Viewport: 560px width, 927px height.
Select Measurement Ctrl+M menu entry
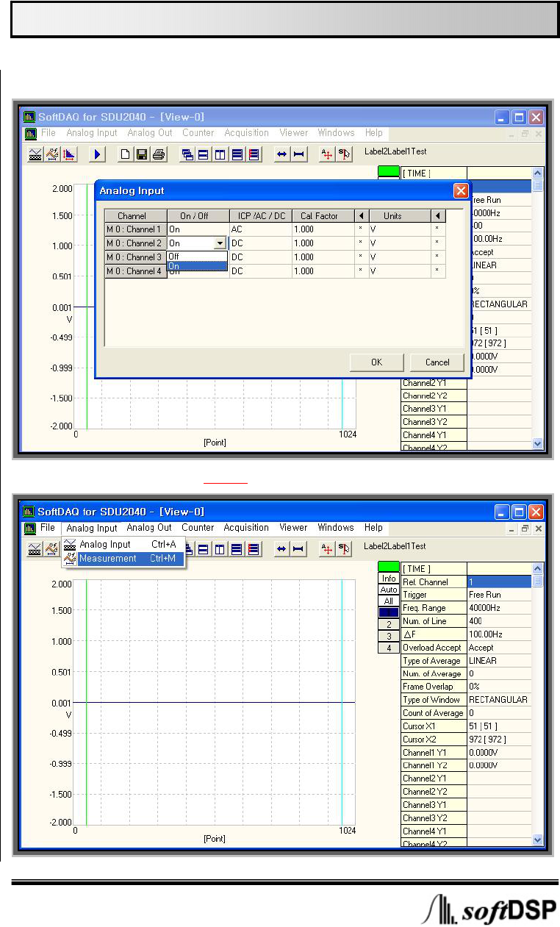[x=123, y=559]
